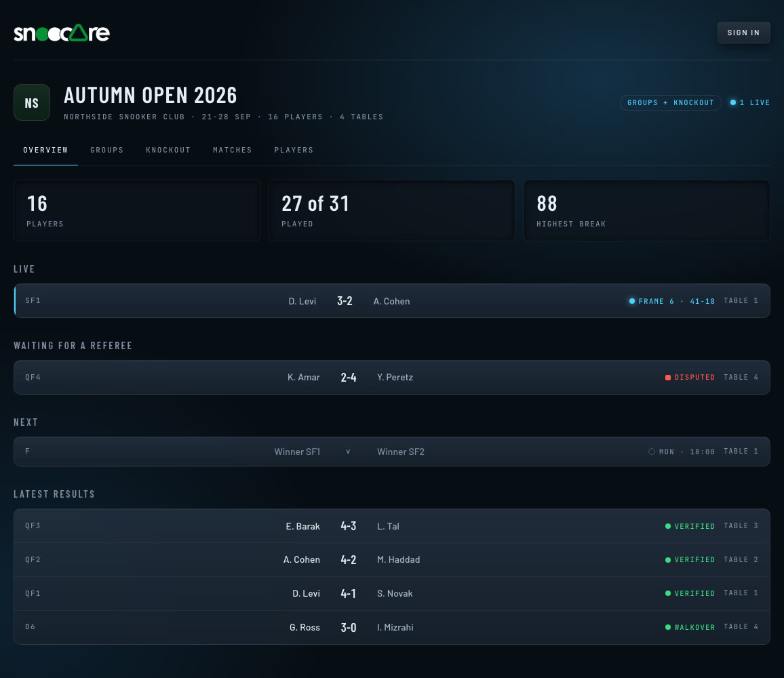Click the 4-2 score in QF2
This screenshot has width=784, height=678.
tap(349, 560)
